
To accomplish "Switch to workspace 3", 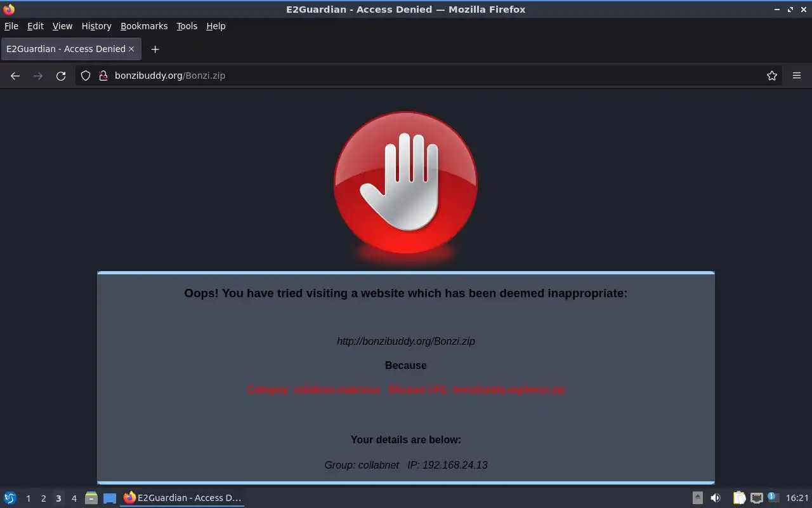I will (x=58, y=498).
